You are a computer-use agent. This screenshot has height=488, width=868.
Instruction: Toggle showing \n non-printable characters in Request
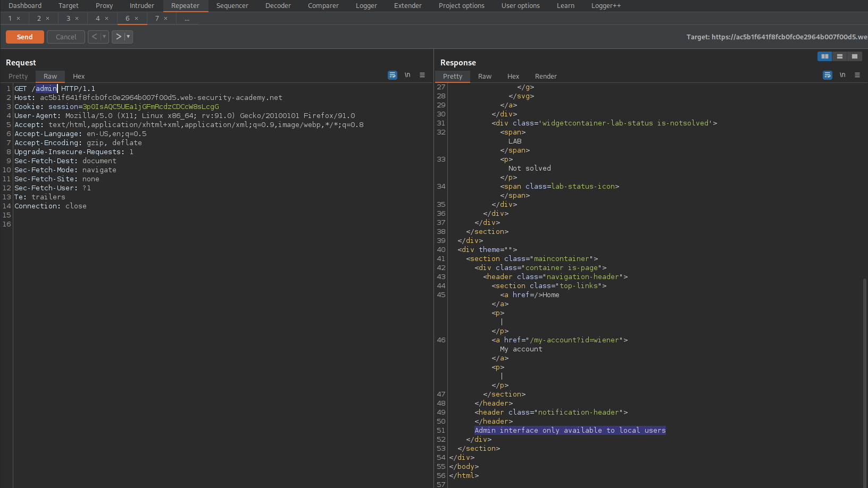click(x=407, y=75)
